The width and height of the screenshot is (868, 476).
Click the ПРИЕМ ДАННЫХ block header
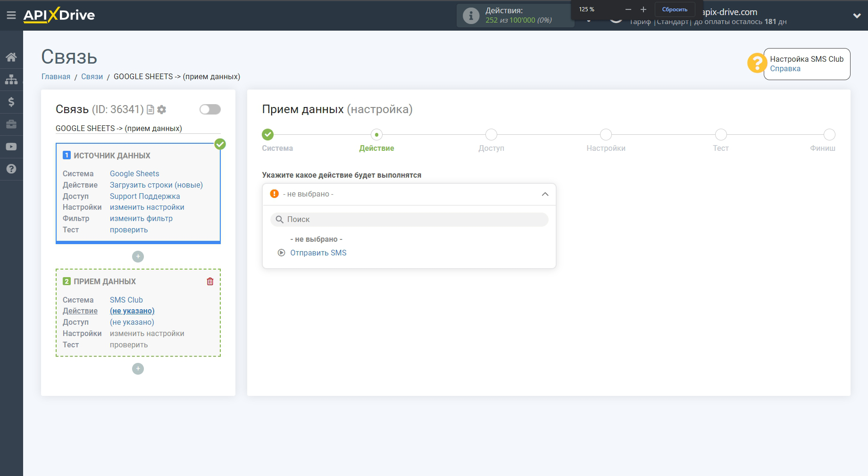click(x=104, y=281)
